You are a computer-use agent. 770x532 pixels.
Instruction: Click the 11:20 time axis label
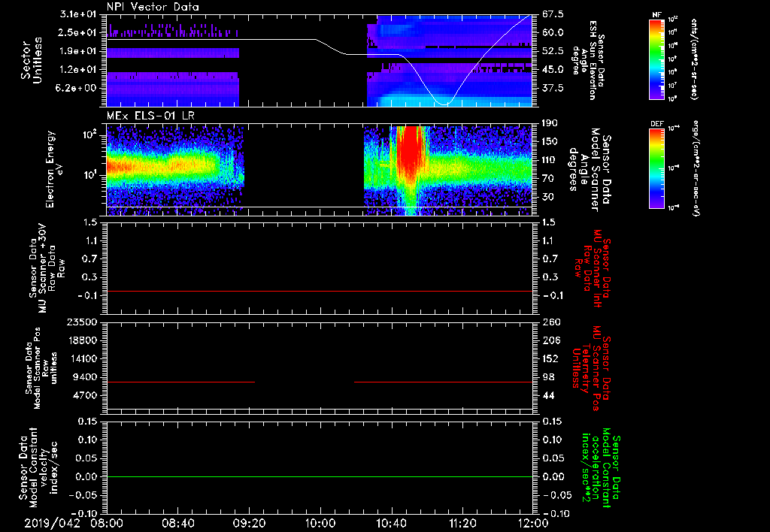[x=462, y=523]
